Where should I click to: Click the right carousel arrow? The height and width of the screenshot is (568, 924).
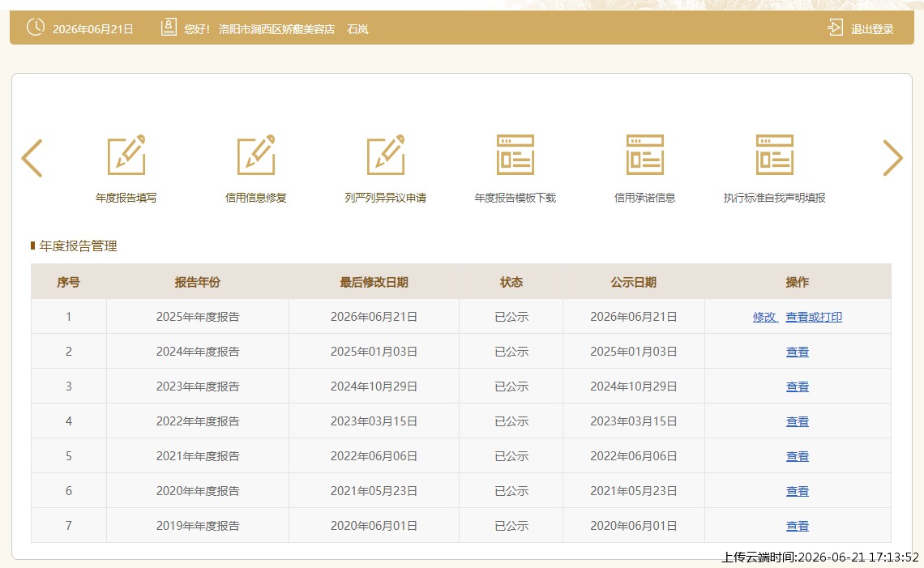pos(892,158)
